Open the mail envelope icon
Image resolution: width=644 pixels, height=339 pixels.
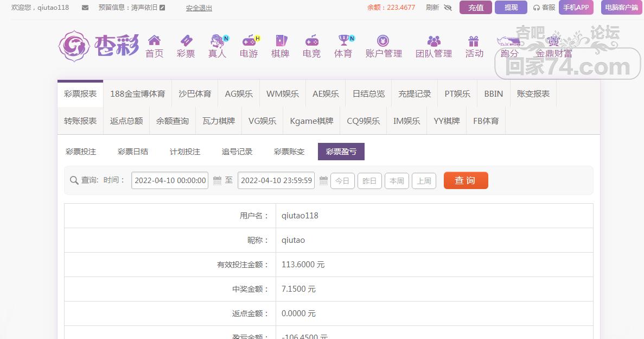pyautogui.click(x=85, y=8)
